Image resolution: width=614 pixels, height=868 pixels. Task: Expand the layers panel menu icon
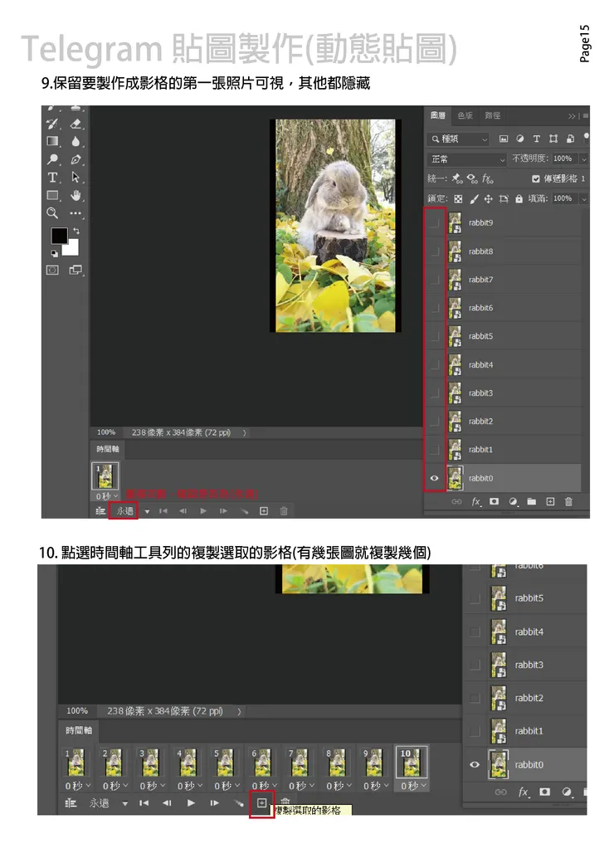point(586,115)
